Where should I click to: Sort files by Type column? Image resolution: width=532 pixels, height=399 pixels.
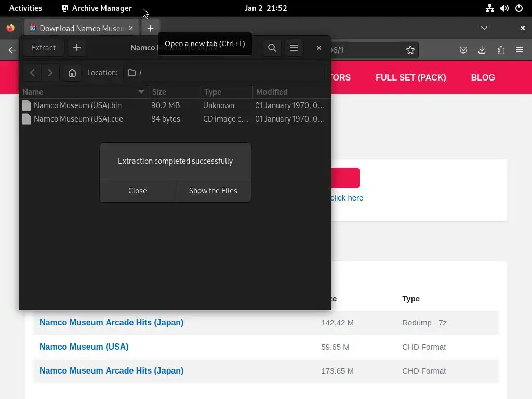[x=227, y=91]
